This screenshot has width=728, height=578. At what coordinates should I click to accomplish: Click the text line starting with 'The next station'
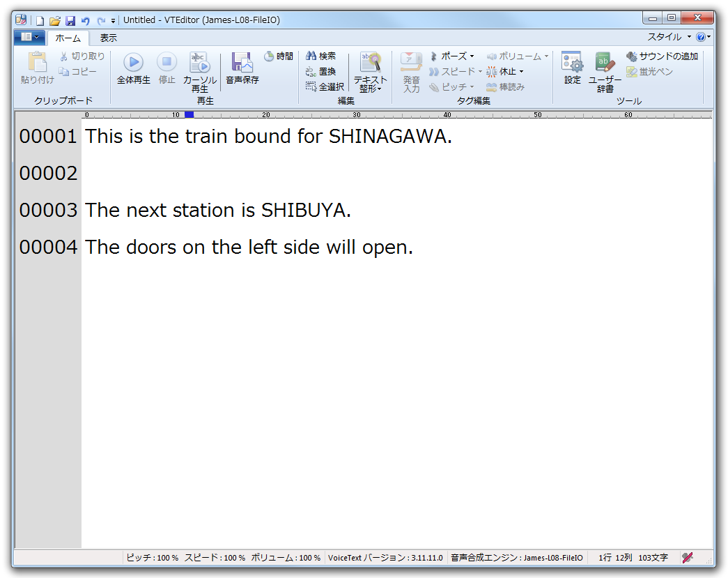217,211
